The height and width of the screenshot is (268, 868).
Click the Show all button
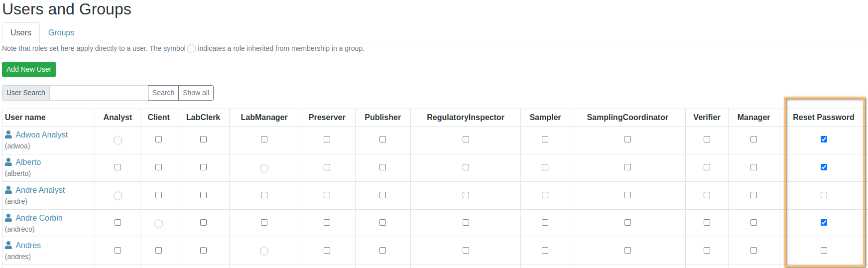[x=196, y=93]
